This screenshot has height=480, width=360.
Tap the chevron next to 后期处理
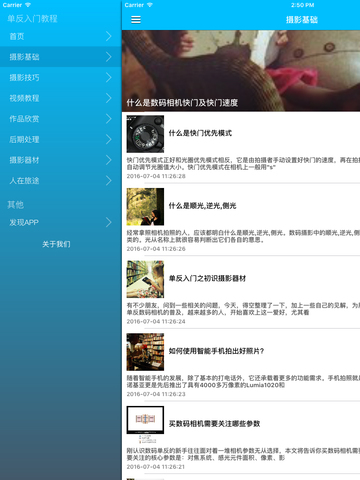108,139
